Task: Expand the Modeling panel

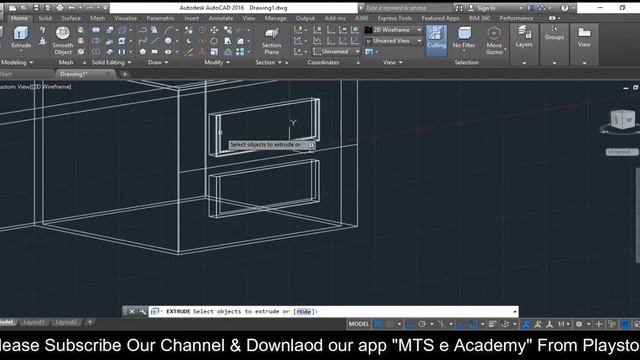Action: pyautogui.click(x=17, y=62)
